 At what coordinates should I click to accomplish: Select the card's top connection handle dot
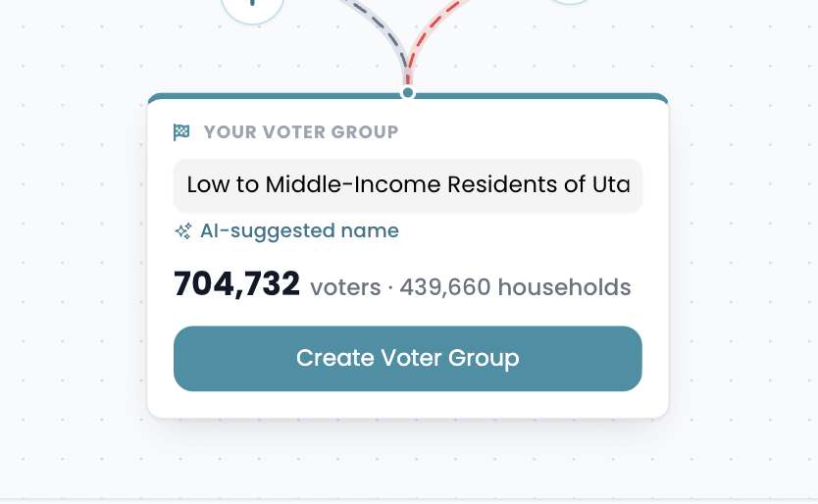(x=408, y=93)
